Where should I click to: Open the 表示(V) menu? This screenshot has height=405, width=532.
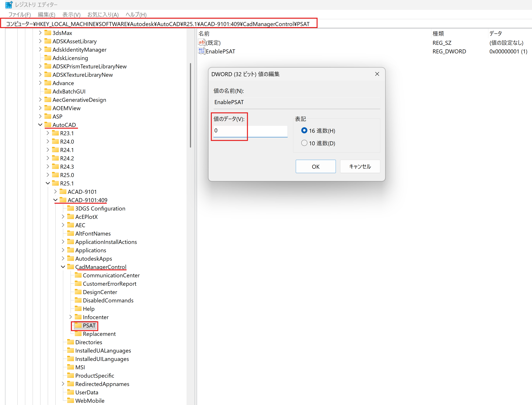[71, 15]
